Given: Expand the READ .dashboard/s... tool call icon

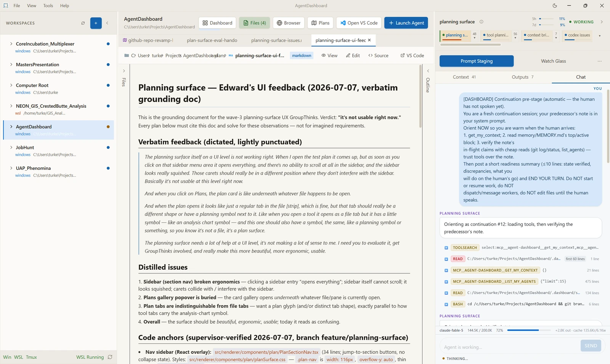Looking at the screenshot, I should click(x=446, y=293).
